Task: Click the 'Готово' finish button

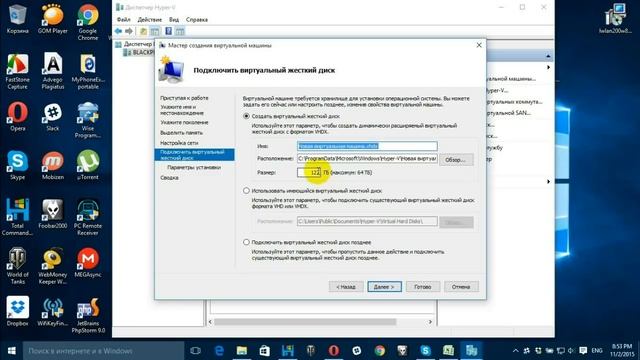Action: pos(422,287)
